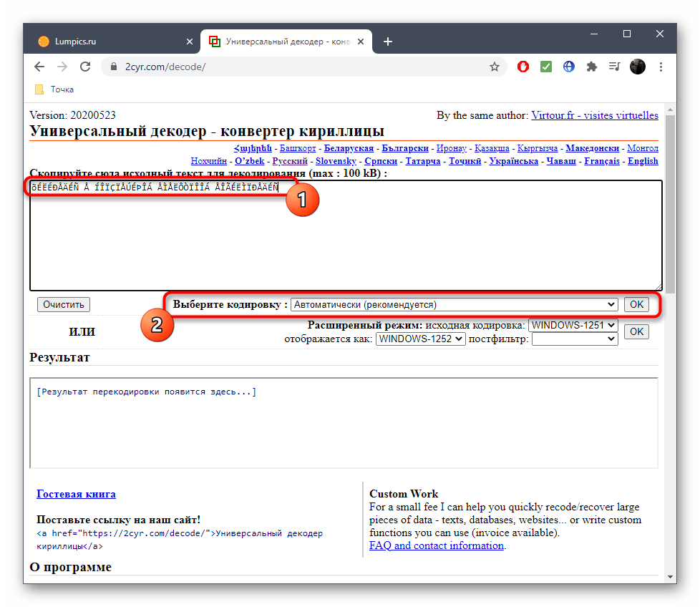The width and height of the screenshot is (700, 607).
Task: Open the отображается как WINDOWS-1252 dropdown
Action: [421, 339]
